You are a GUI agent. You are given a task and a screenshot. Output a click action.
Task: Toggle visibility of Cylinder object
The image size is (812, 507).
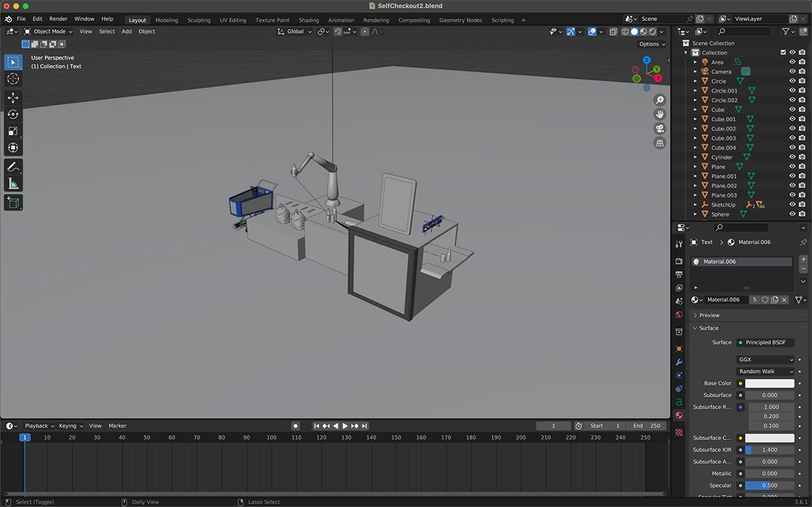click(x=792, y=157)
